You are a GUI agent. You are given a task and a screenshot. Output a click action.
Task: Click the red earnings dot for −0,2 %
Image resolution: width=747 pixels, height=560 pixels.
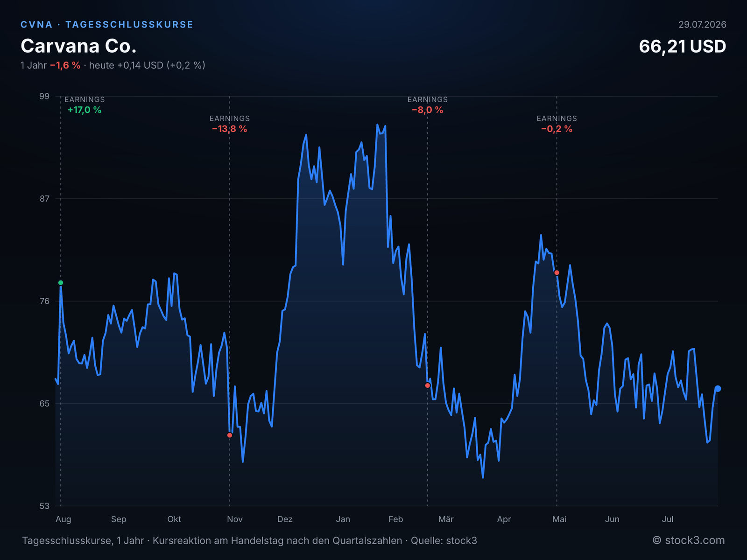tap(557, 273)
